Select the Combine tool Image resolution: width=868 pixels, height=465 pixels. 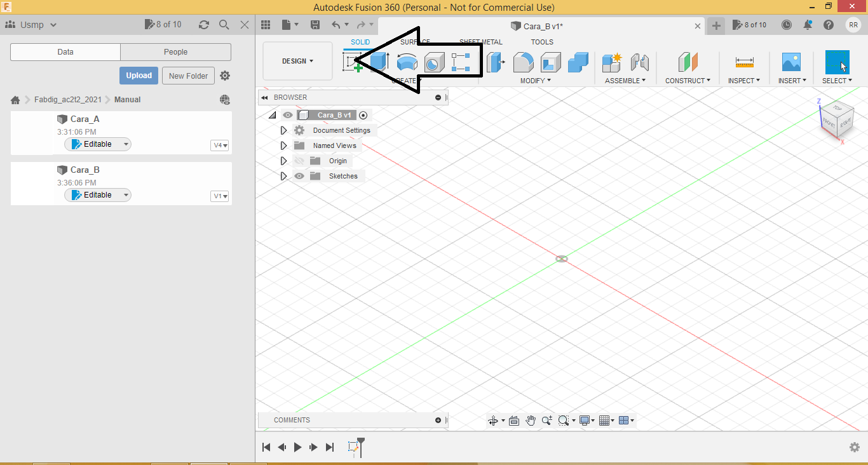pos(578,62)
